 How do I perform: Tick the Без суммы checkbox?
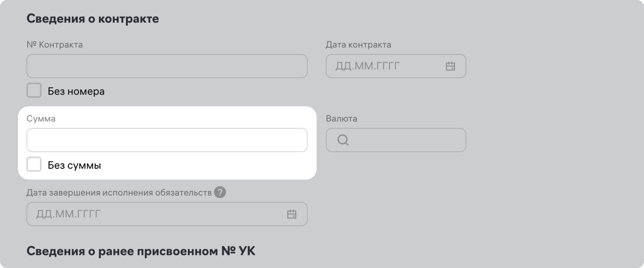[x=34, y=164]
